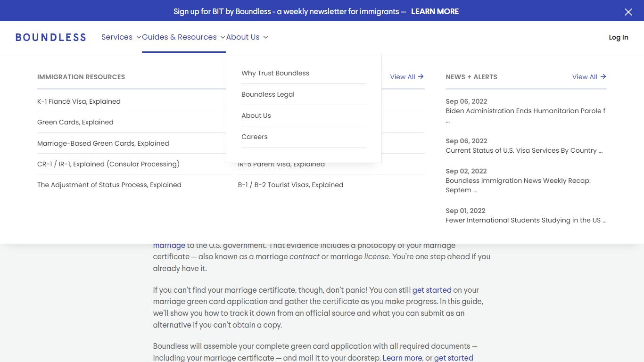The width and height of the screenshot is (644, 362).
Task: Open the Boundless logo homepage
Action: pyautogui.click(x=51, y=37)
